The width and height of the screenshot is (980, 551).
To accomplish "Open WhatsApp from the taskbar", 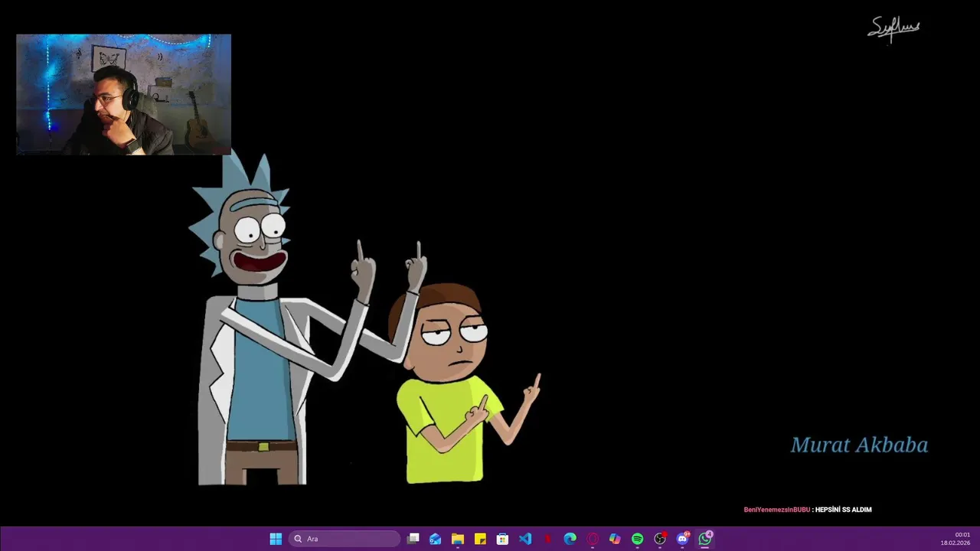I will tap(705, 539).
